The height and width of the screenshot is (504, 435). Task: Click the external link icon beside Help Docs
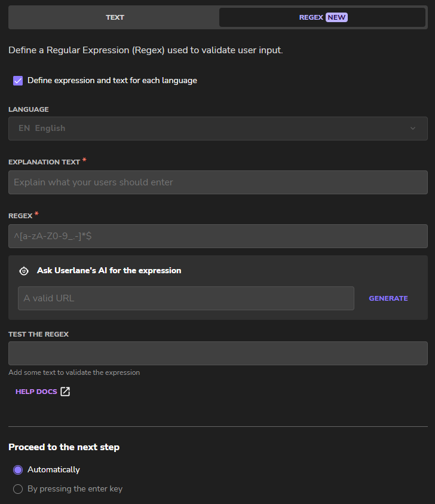point(65,392)
